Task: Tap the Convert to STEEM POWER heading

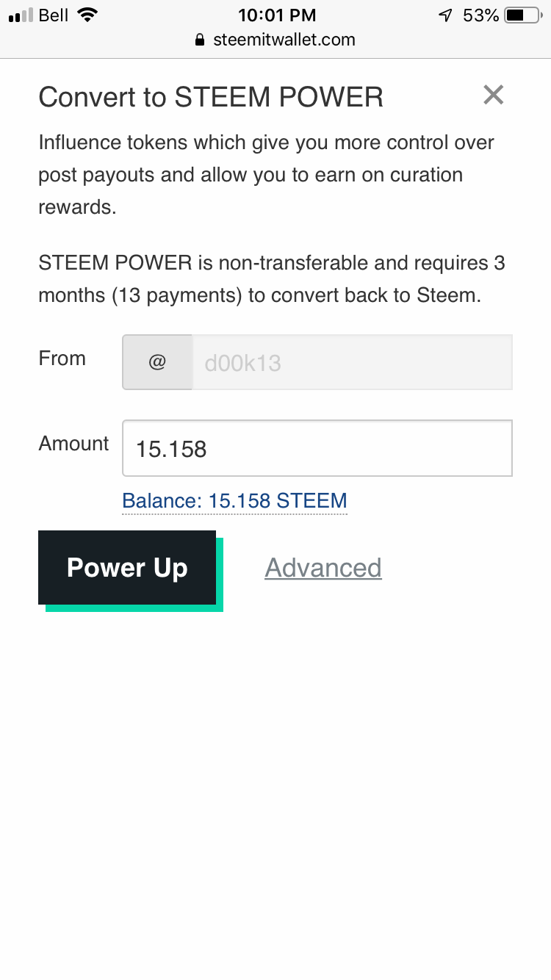Action: coord(211,97)
